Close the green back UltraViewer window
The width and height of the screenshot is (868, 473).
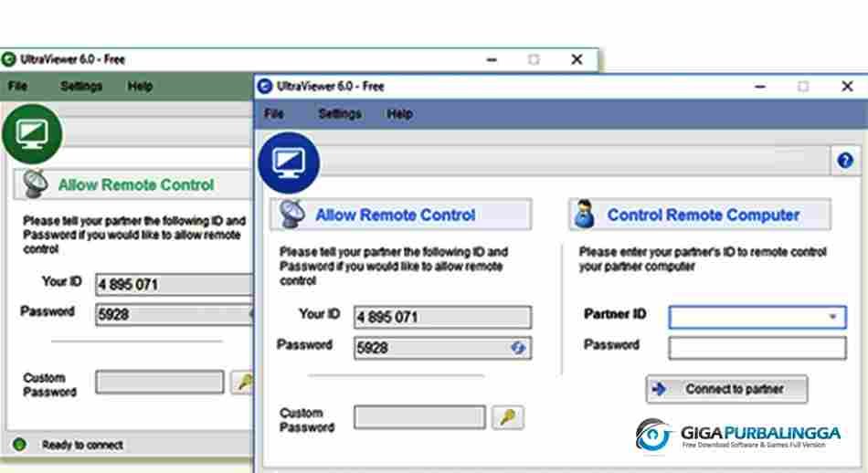point(577,59)
